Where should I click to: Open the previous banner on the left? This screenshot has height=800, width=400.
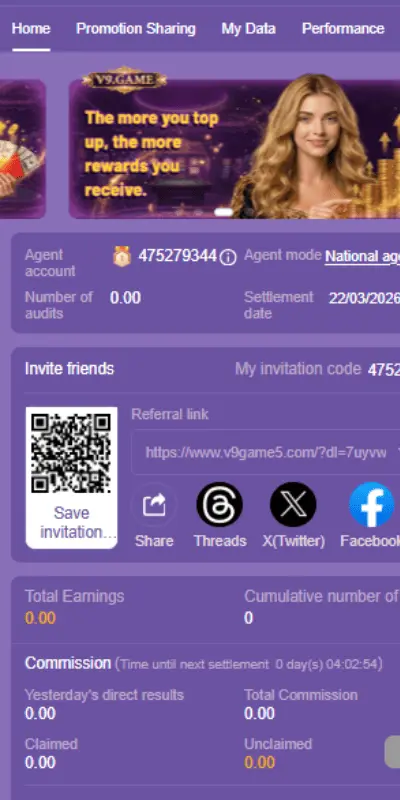click(23, 148)
